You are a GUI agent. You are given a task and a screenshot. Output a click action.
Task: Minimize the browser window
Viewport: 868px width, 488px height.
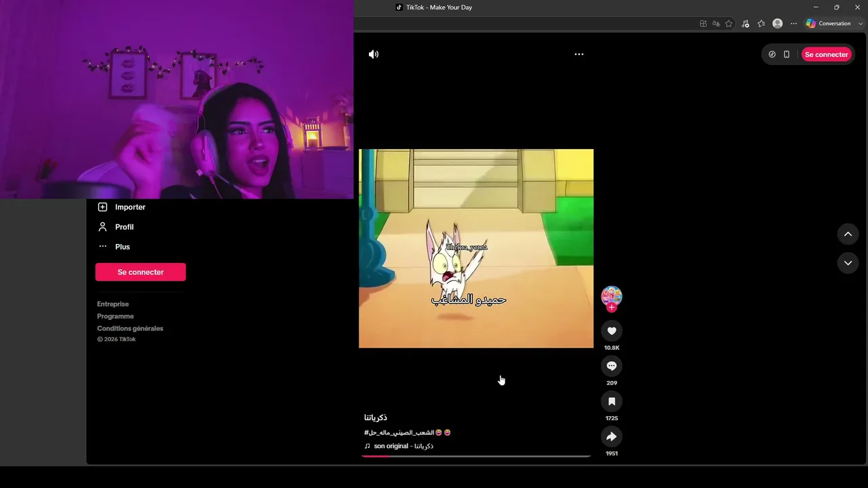816,7
